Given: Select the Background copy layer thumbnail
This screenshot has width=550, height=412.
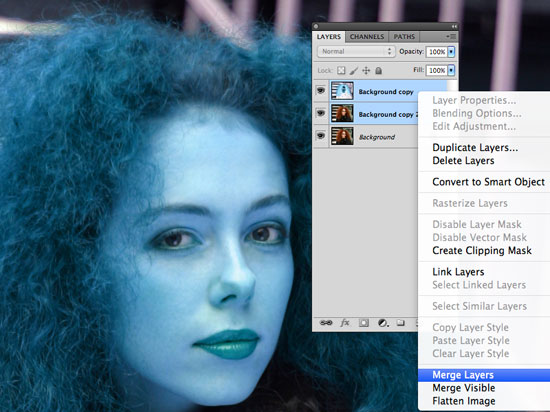Looking at the screenshot, I should coord(342,91).
